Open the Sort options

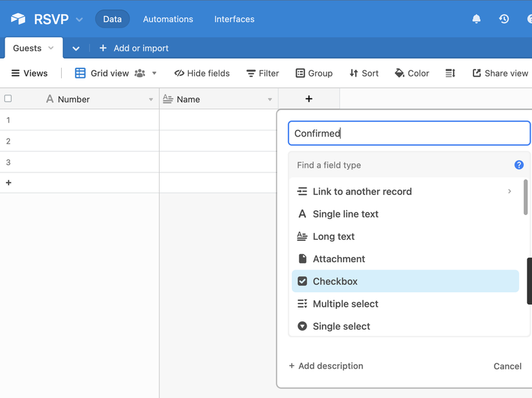(x=364, y=73)
